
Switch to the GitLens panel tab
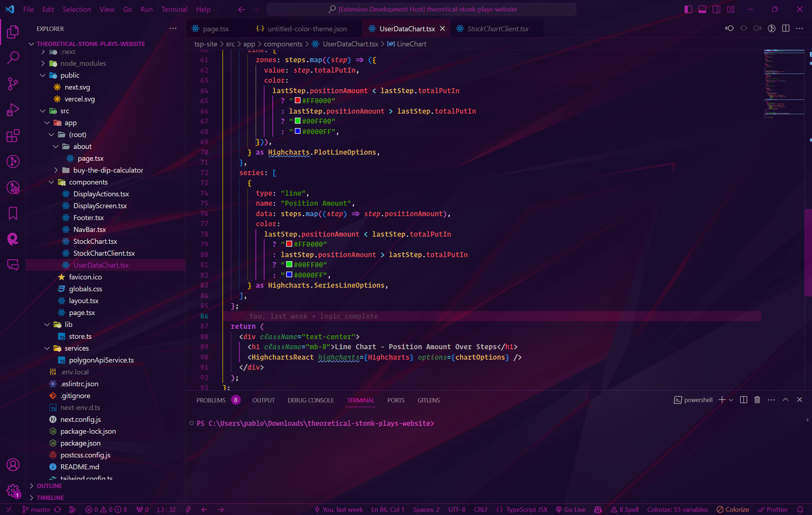tap(428, 400)
